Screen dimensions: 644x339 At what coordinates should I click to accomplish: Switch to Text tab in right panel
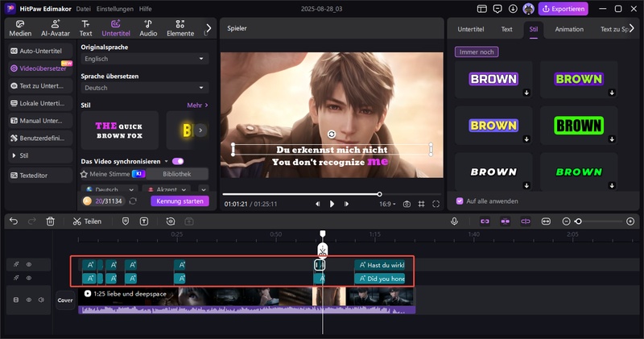pyautogui.click(x=506, y=29)
